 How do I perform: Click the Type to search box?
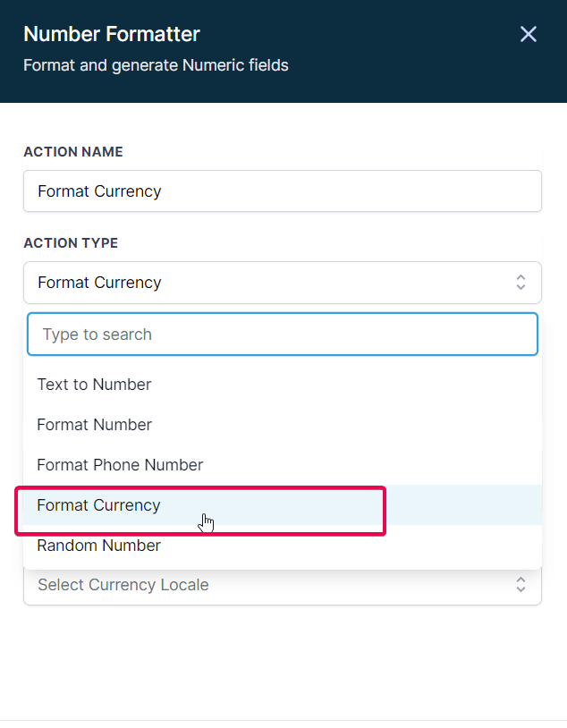283,334
